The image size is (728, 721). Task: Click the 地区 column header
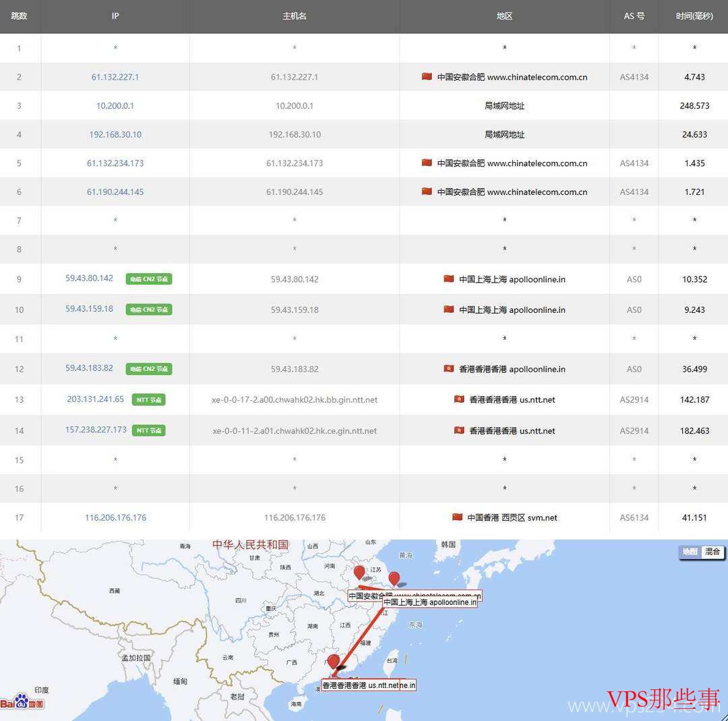(x=504, y=16)
